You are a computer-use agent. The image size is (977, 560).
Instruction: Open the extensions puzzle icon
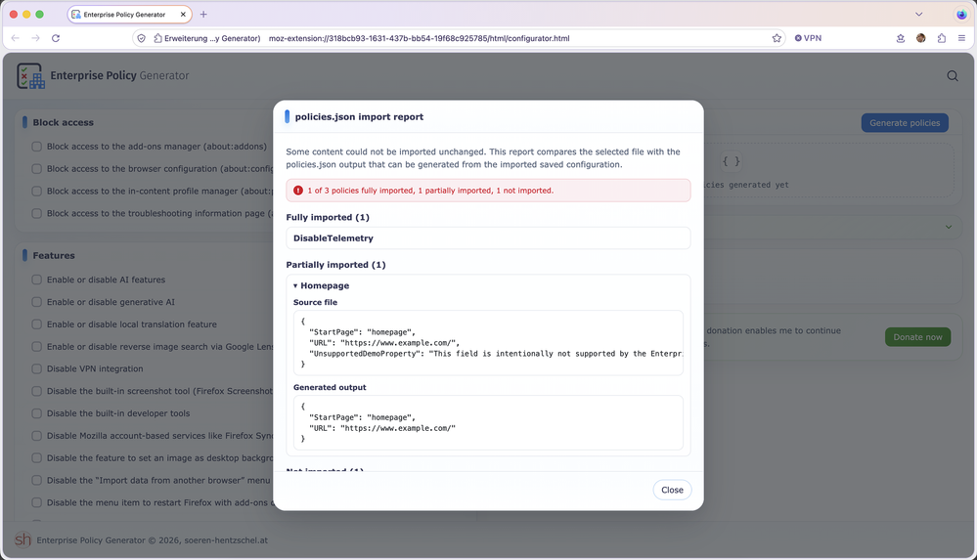(942, 38)
